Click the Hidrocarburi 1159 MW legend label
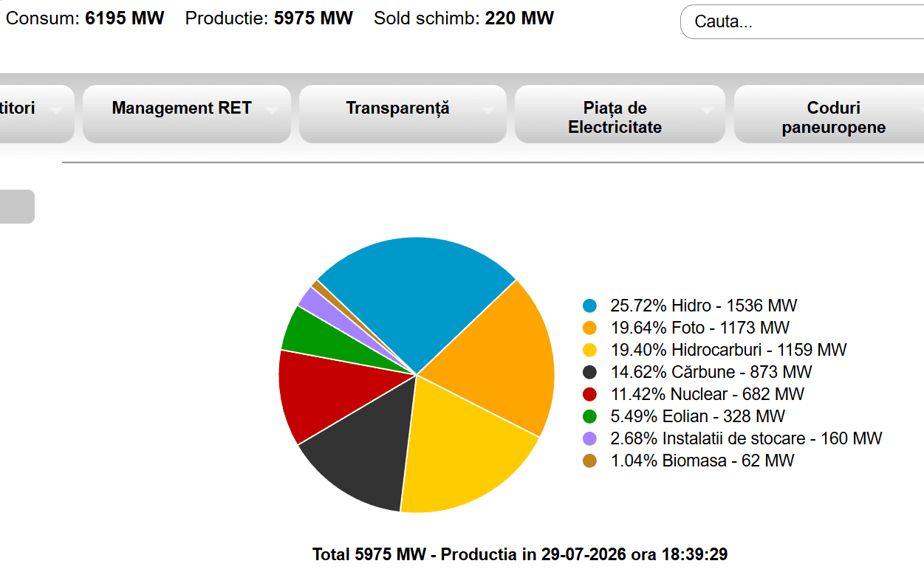 click(x=728, y=350)
